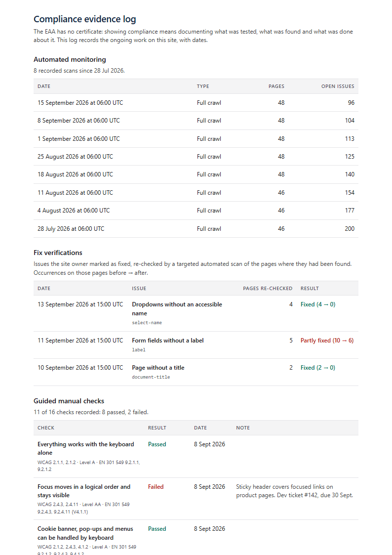This screenshot has width=392, height=555.
Task: Click the open issues value 154
Action: point(350,193)
